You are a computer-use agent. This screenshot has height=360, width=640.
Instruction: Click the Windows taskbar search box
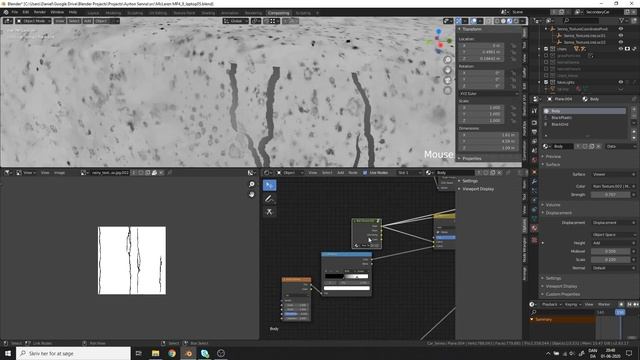(73, 353)
